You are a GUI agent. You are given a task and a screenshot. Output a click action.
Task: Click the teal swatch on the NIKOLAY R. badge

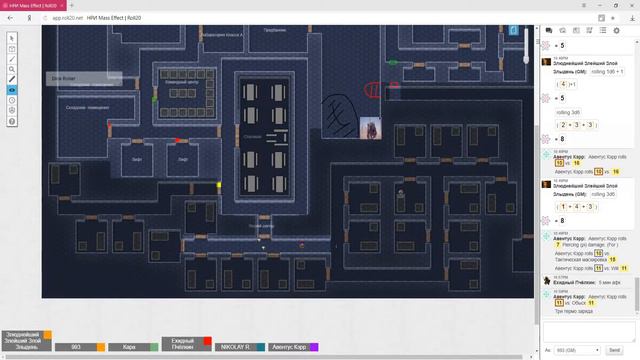[x=260, y=347]
